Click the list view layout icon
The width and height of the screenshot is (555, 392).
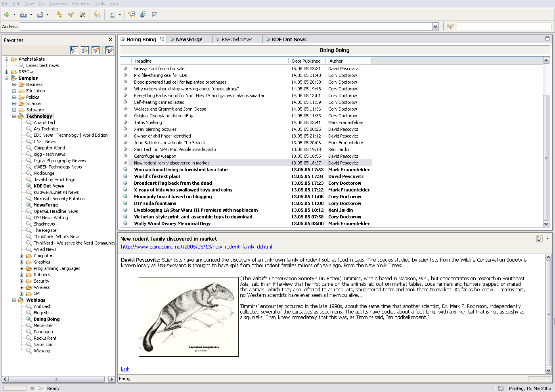112,15
